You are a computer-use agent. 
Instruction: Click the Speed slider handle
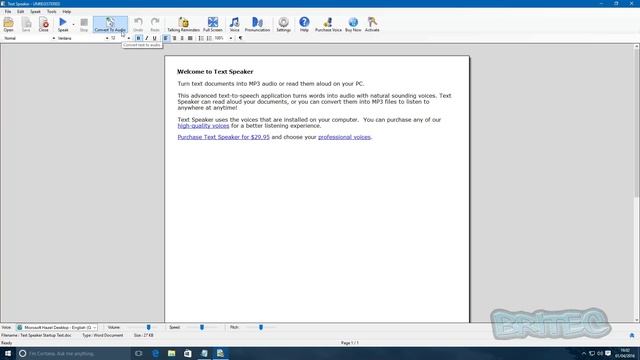pos(202,327)
